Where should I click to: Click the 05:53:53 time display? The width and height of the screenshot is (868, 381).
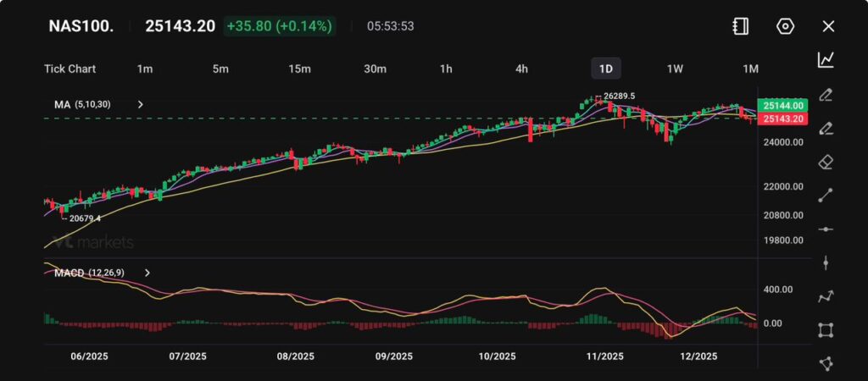pyautogui.click(x=390, y=26)
